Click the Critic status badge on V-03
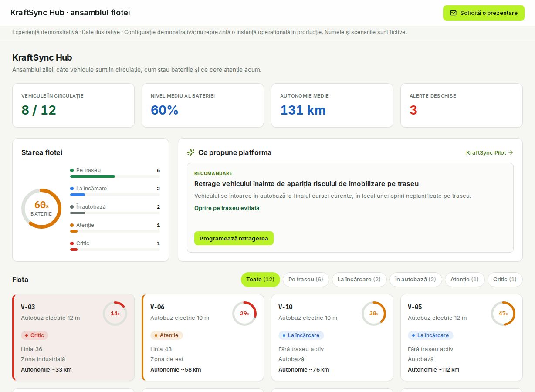This screenshot has height=392, width=535. (x=34, y=335)
